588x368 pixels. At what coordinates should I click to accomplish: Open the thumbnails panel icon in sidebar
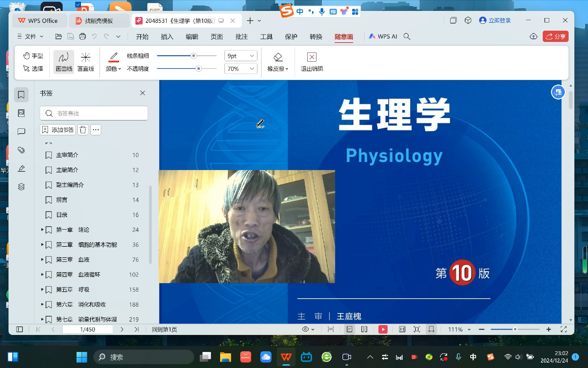pos(21,113)
